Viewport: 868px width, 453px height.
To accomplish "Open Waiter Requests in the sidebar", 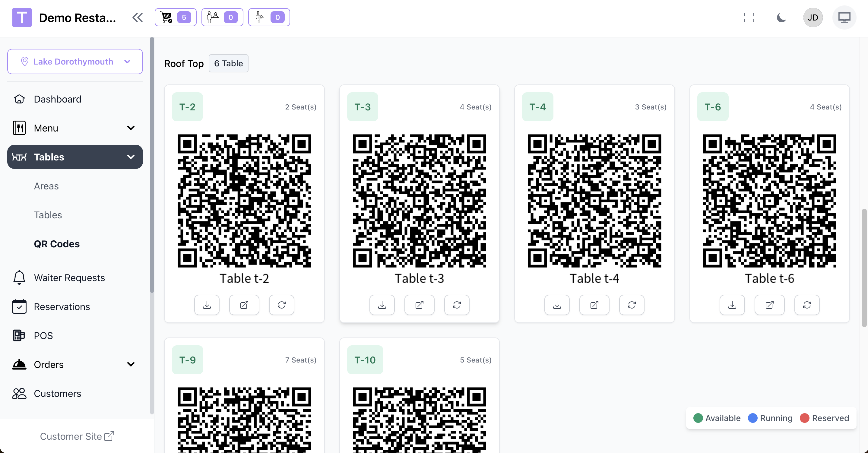I will [x=69, y=277].
